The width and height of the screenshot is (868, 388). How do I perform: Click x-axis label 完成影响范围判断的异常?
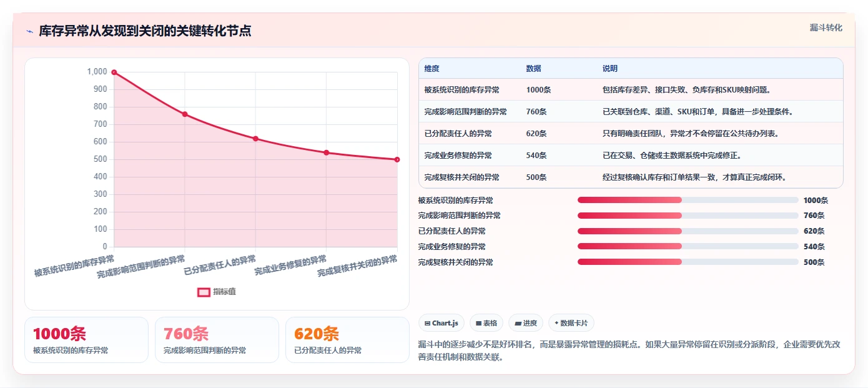click(141, 267)
